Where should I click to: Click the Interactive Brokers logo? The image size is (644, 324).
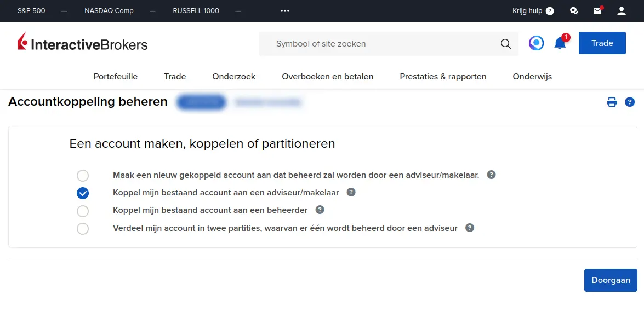(x=83, y=43)
